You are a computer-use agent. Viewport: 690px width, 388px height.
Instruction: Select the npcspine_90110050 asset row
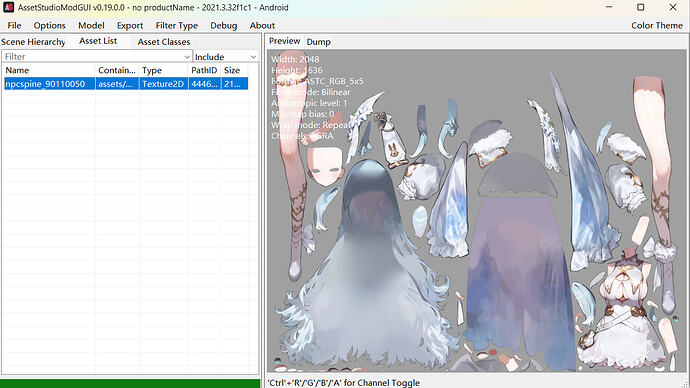coord(126,84)
